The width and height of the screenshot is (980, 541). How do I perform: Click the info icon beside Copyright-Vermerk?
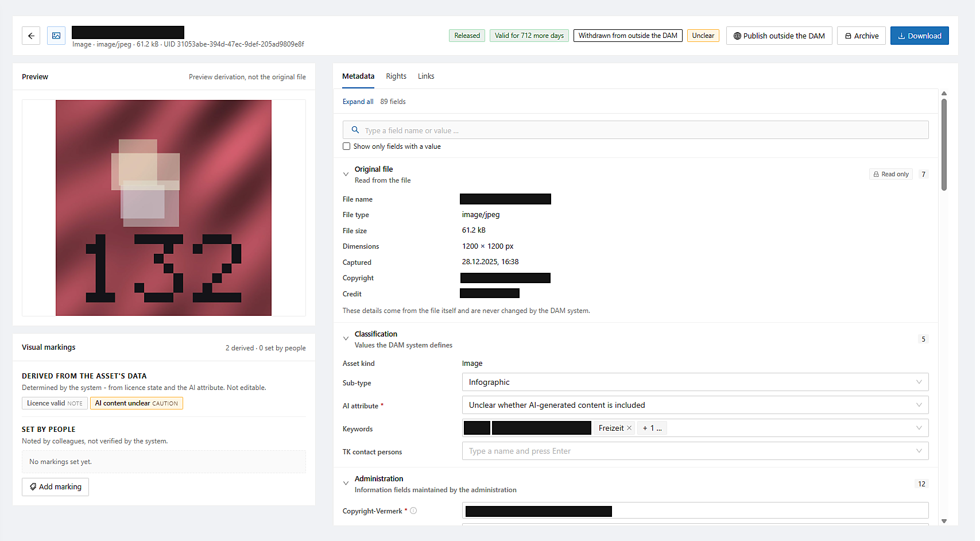(413, 511)
